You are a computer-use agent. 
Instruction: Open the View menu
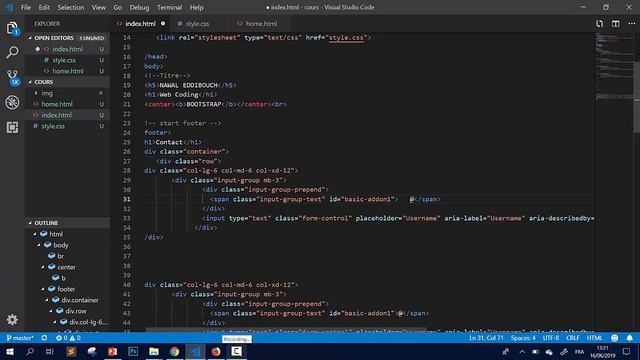click(99, 7)
